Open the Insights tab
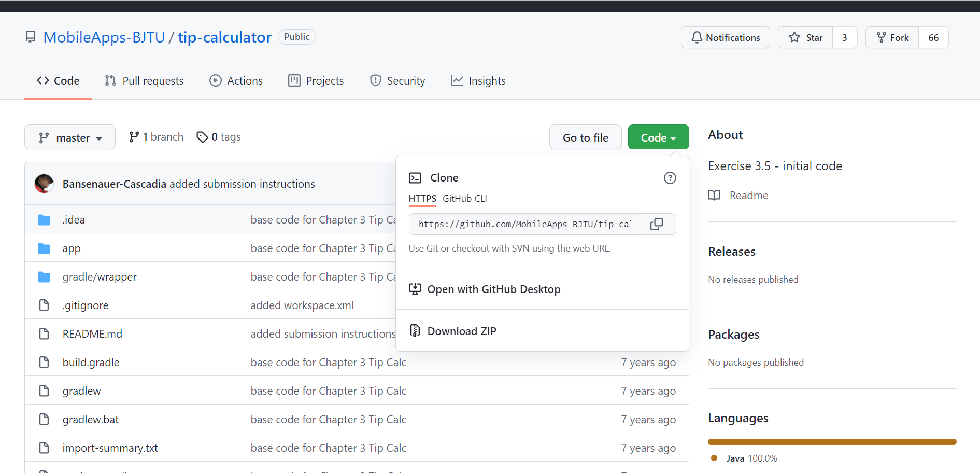980x473 pixels. [x=478, y=81]
